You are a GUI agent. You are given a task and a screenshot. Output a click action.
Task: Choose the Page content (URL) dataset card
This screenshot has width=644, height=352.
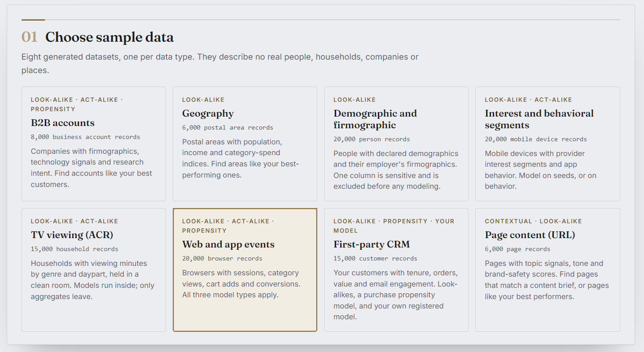tap(548, 270)
